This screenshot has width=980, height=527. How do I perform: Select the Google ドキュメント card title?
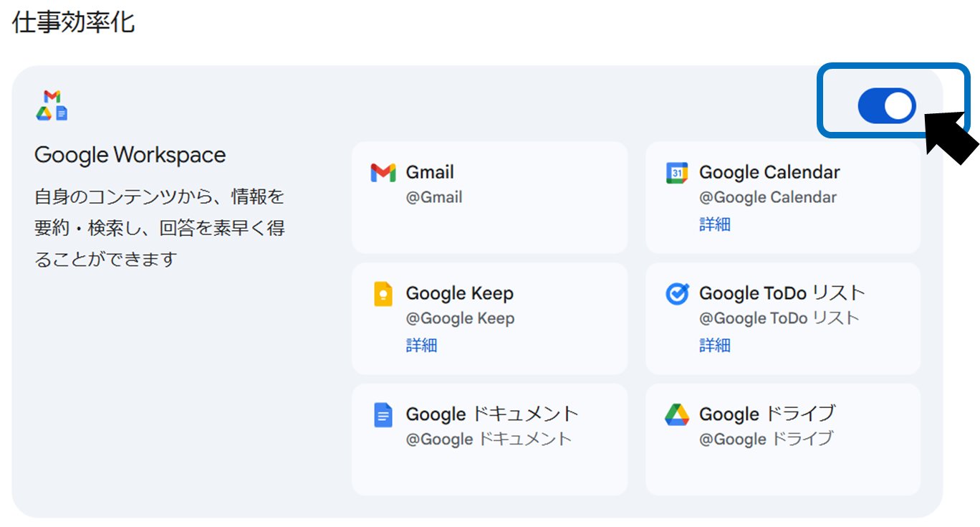pos(491,414)
